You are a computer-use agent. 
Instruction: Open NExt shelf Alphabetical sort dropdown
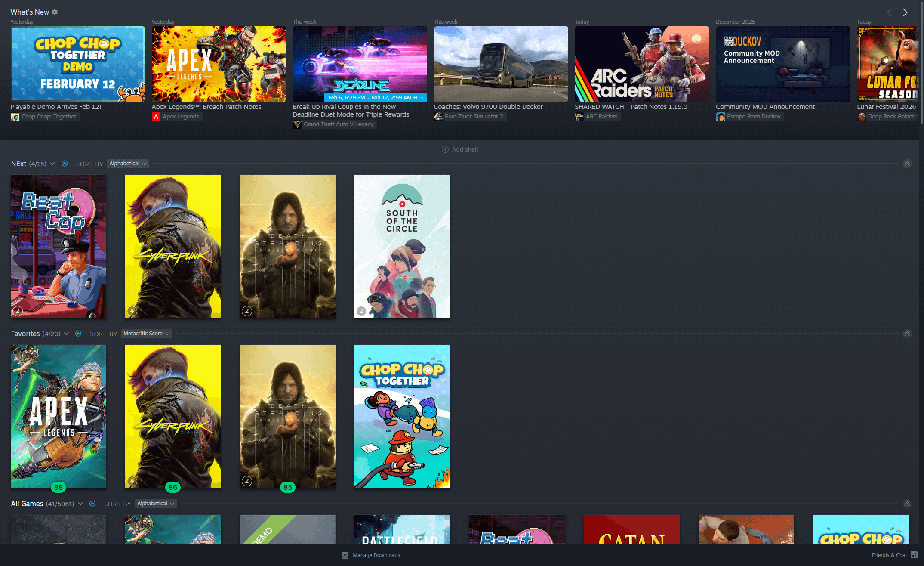point(128,164)
